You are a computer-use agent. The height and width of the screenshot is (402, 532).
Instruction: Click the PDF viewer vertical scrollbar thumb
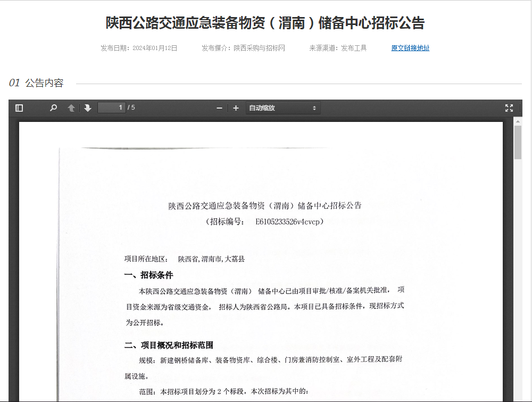[518, 142]
